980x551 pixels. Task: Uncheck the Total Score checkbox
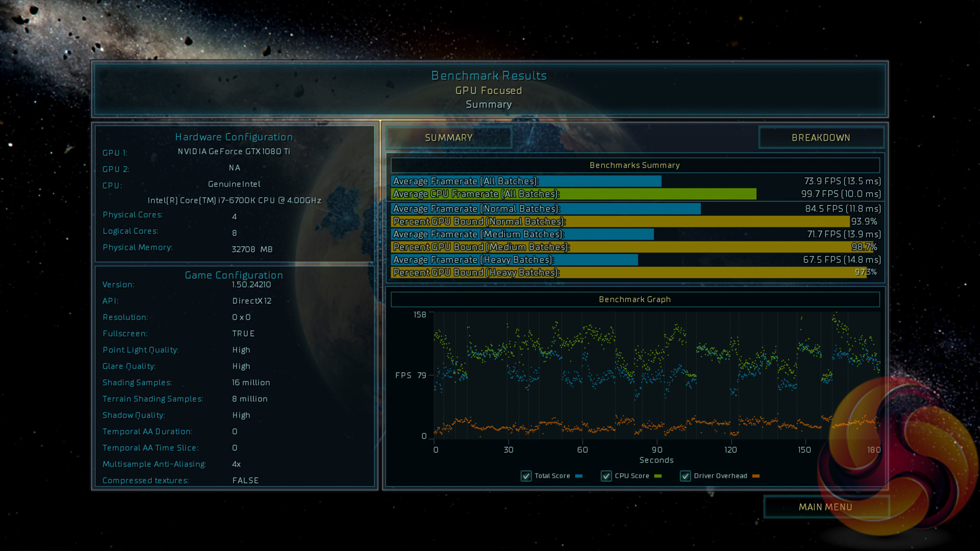[526, 476]
